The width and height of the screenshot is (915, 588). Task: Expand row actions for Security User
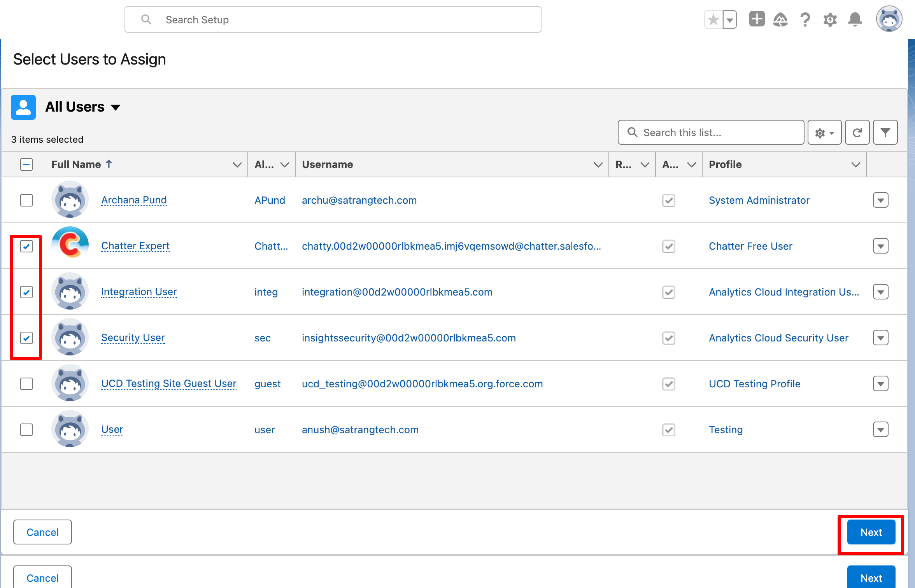pos(880,338)
